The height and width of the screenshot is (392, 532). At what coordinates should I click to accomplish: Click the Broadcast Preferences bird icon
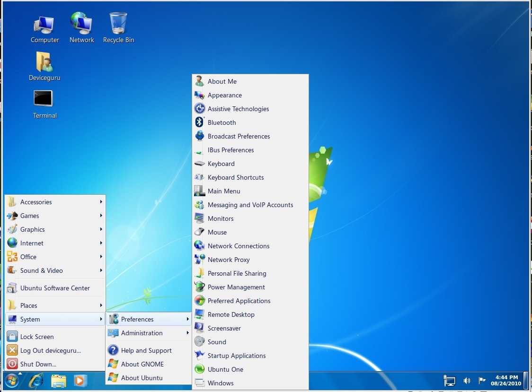point(200,136)
